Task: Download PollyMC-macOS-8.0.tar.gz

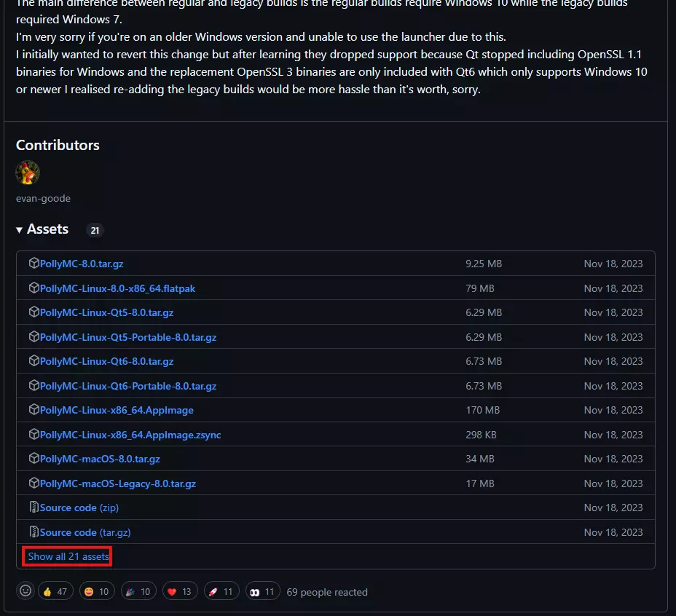Action: pyautogui.click(x=100, y=459)
